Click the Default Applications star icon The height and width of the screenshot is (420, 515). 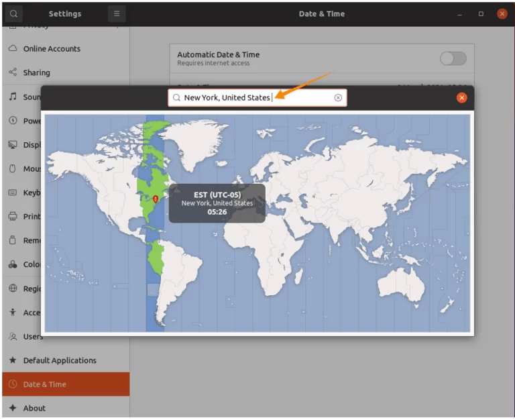(x=13, y=360)
